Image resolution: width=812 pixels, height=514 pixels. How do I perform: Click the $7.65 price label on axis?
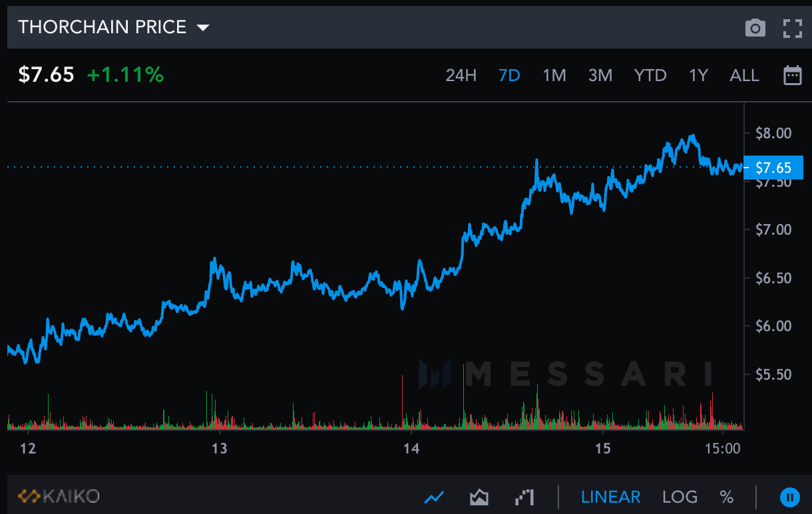coord(774,168)
